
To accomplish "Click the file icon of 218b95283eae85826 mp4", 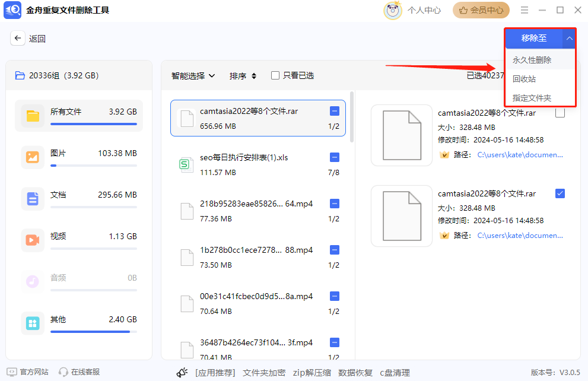I will 187,211.
